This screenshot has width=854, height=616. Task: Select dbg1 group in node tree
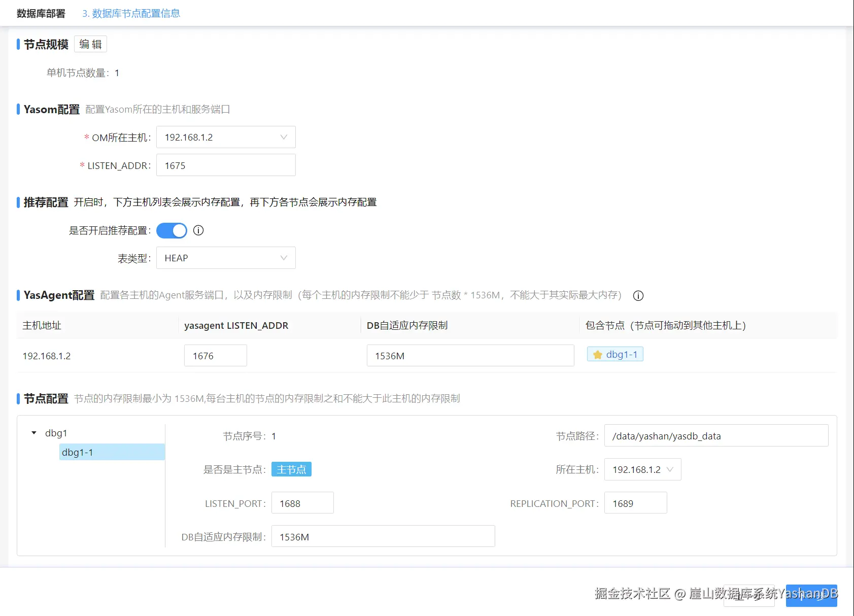click(56, 433)
